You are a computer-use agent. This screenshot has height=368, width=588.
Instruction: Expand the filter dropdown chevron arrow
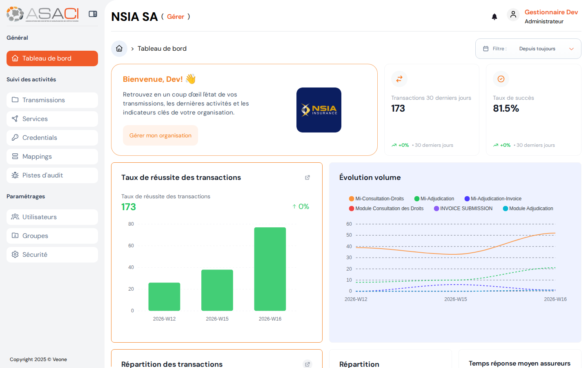(571, 49)
